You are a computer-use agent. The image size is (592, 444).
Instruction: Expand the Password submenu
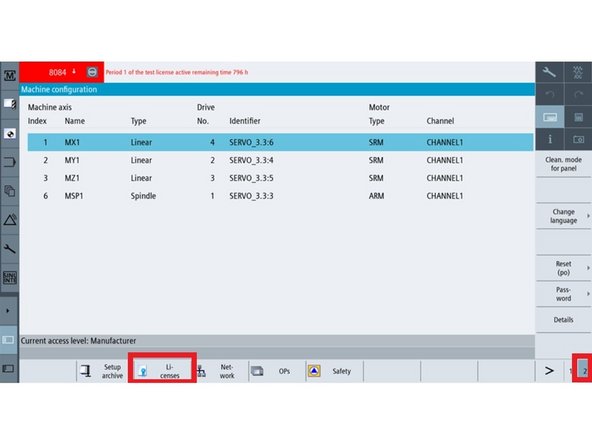point(564,294)
